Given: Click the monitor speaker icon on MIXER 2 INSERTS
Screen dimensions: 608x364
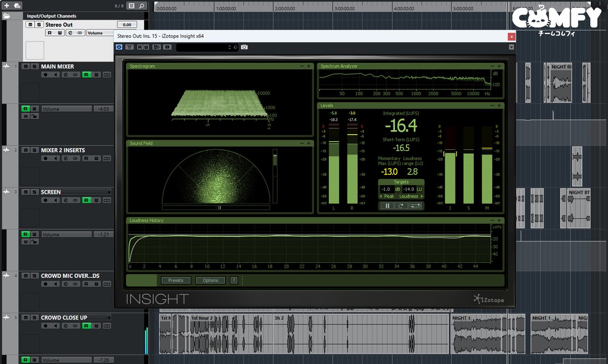Looking at the screenshot, I should 55,158.
